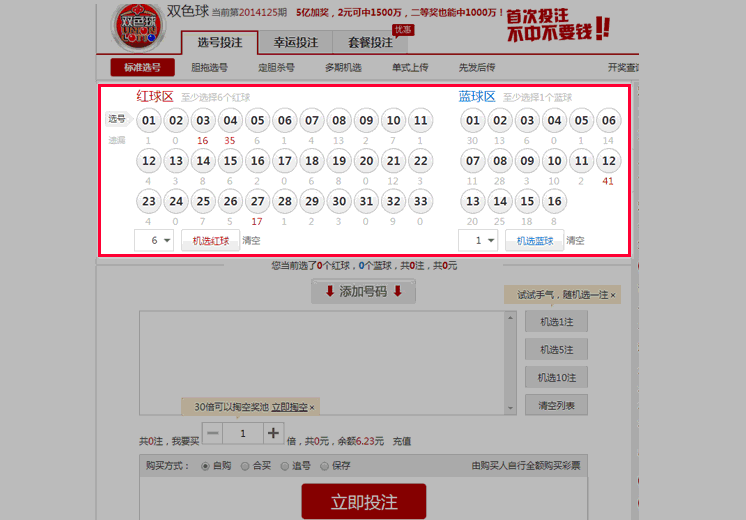
Task: Click the 清空列表 button
Action: [x=557, y=406]
